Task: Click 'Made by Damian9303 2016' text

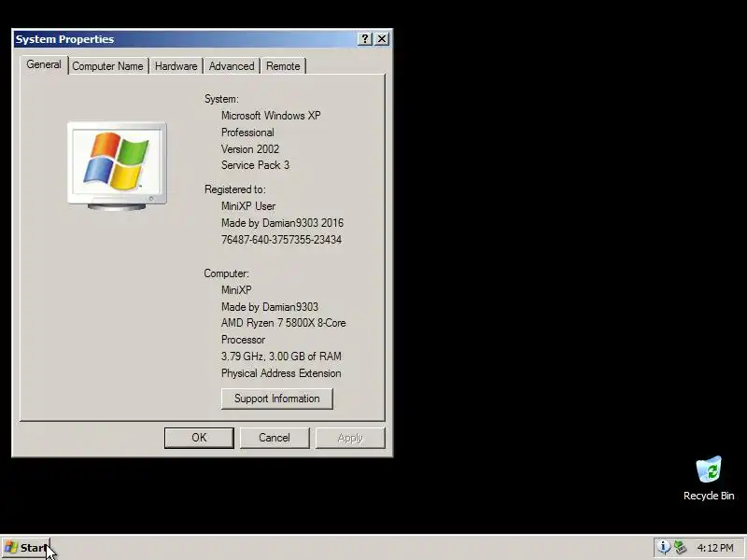Action: pyautogui.click(x=283, y=223)
